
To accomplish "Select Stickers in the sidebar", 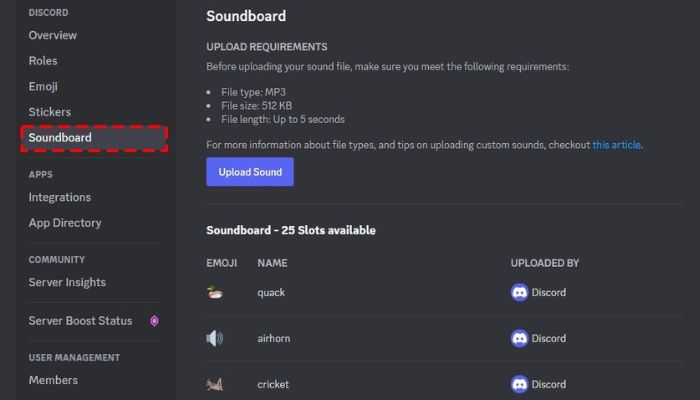I will point(50,112).
